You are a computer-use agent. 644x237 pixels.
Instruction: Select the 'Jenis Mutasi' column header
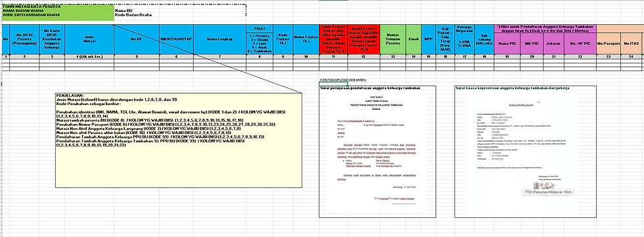tap(89, 39)
